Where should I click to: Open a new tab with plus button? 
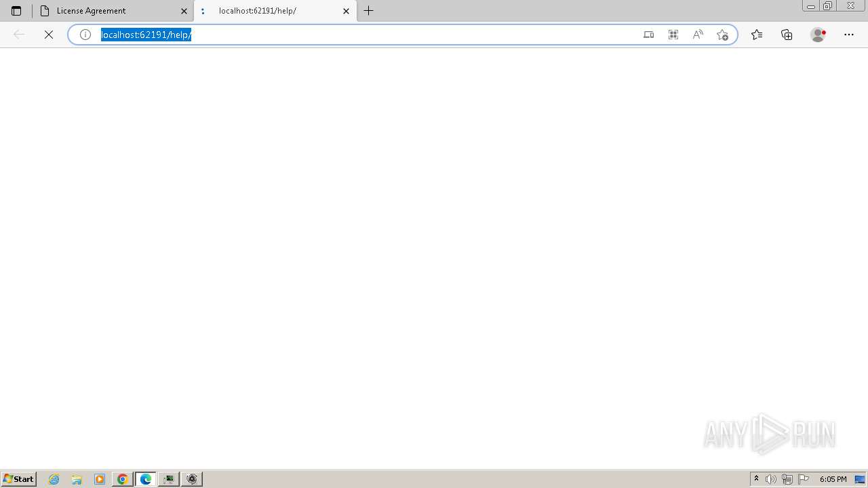point(369,11)
